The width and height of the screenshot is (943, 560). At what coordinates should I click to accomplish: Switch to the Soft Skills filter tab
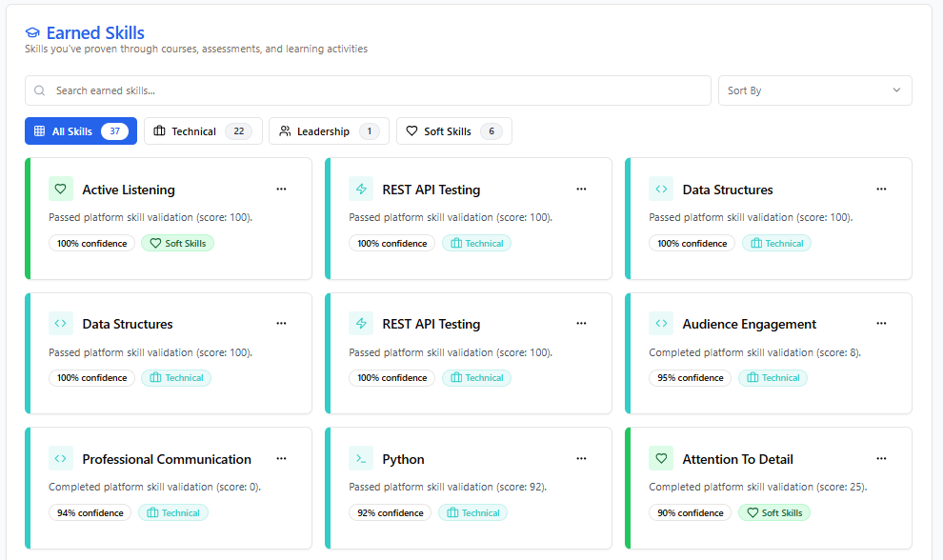(x=453, y=131)
